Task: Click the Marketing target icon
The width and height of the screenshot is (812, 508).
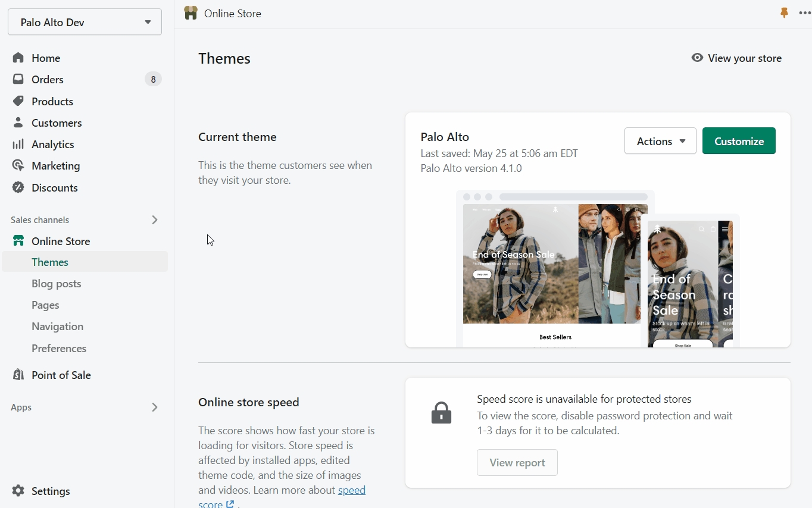Action: [x=18, y=165]
